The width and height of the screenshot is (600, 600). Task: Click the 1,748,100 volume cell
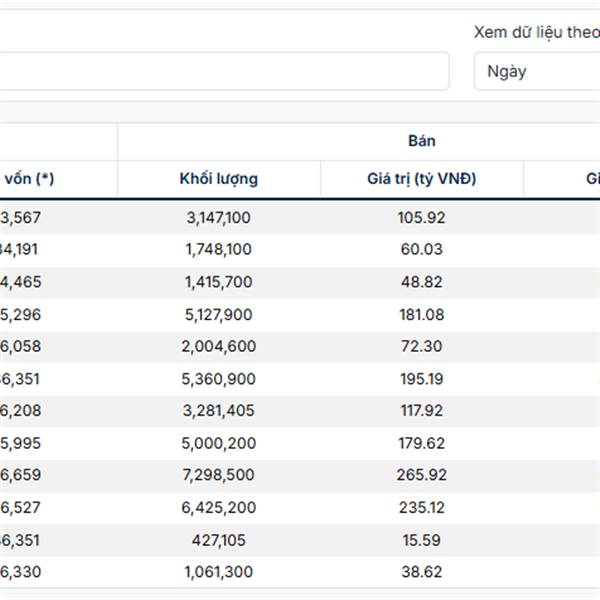tap(219, 249)
